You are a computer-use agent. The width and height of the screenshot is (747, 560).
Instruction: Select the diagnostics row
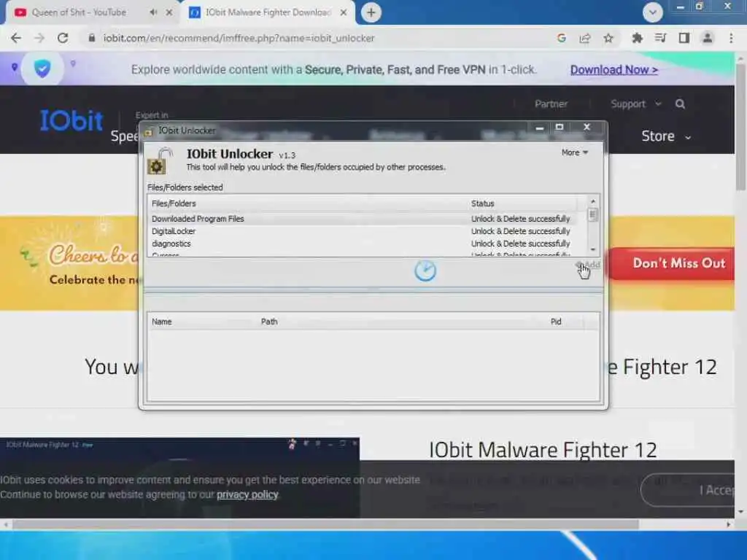pyautogui.click(x=361, y=244)
